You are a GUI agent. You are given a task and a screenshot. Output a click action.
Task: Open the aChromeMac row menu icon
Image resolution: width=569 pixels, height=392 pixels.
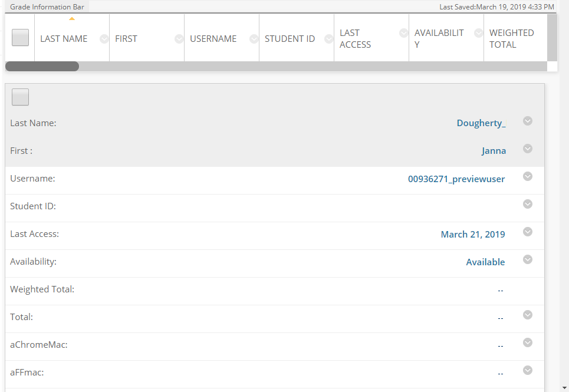tap(528, 342)
